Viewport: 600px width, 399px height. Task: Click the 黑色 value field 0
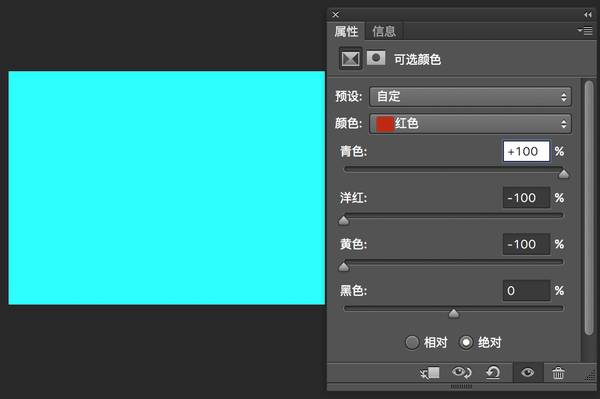click(527, 291)
